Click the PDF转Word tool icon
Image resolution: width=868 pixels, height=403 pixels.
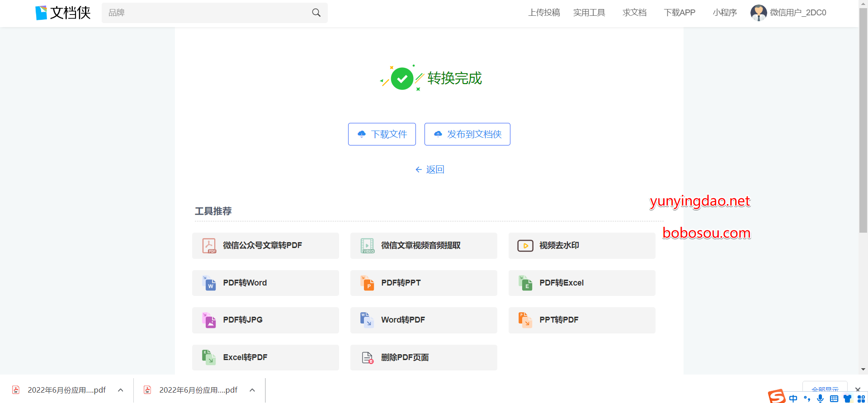click(209, 283)
